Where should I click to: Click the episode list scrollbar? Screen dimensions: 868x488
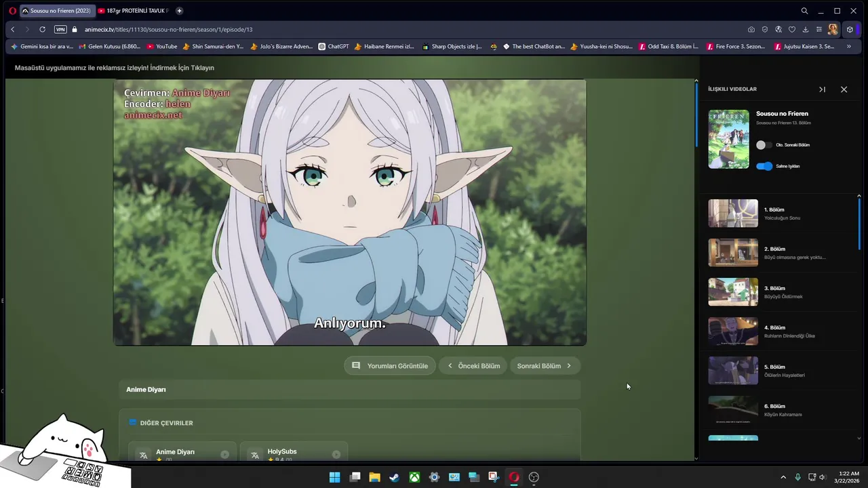859,224
